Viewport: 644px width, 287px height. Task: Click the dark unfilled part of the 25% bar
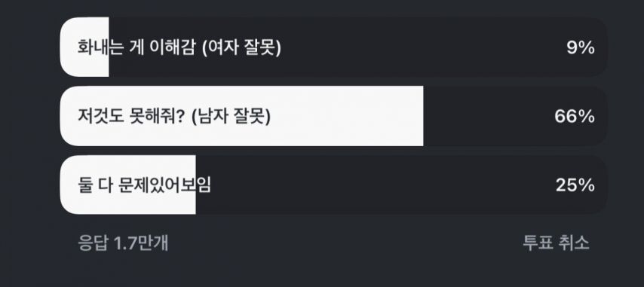click(402, 185)
